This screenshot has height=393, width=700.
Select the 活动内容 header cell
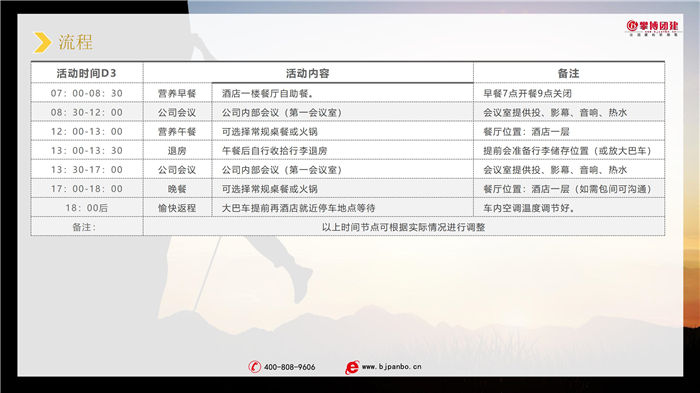(x=308, y=73)
